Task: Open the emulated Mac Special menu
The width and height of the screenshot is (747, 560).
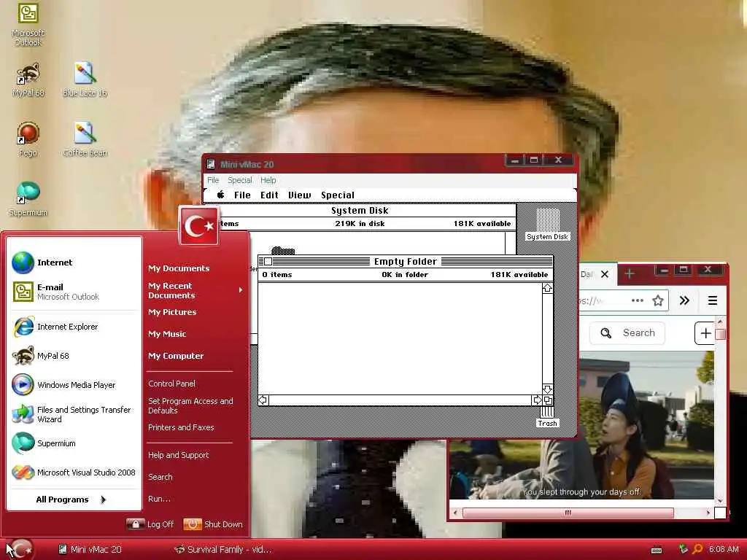Action: tap(337, 195)
